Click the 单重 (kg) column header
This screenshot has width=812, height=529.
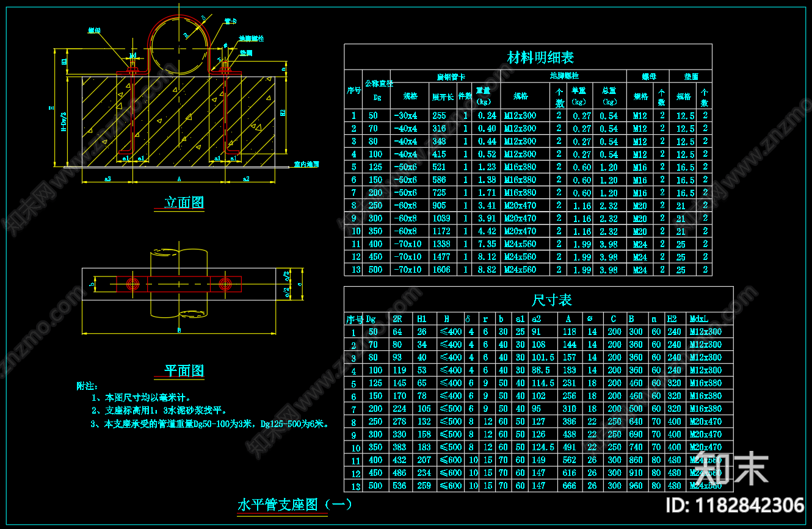click(578, 95)
